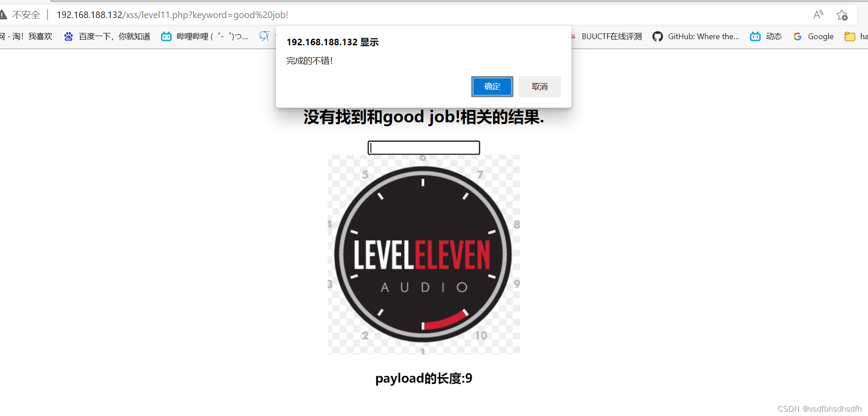Click the 不安全 label
868x416 pixels.
coord(26,15)
